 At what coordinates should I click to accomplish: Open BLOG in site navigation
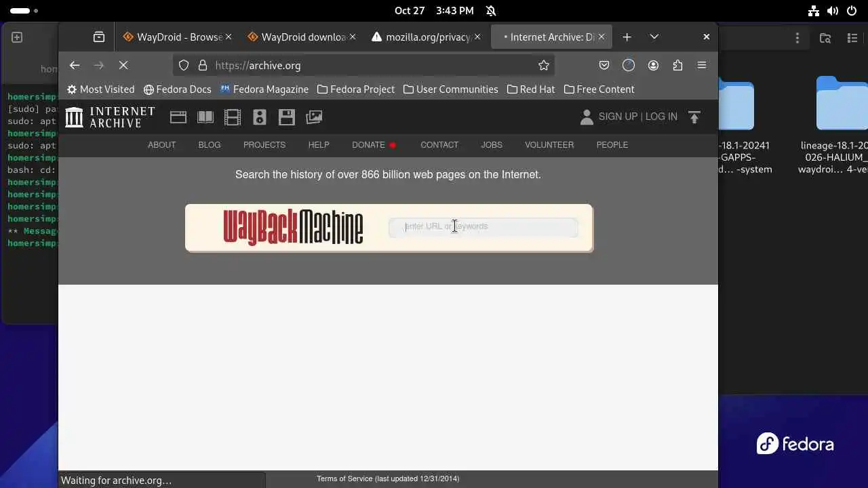(x=210, y=145)
